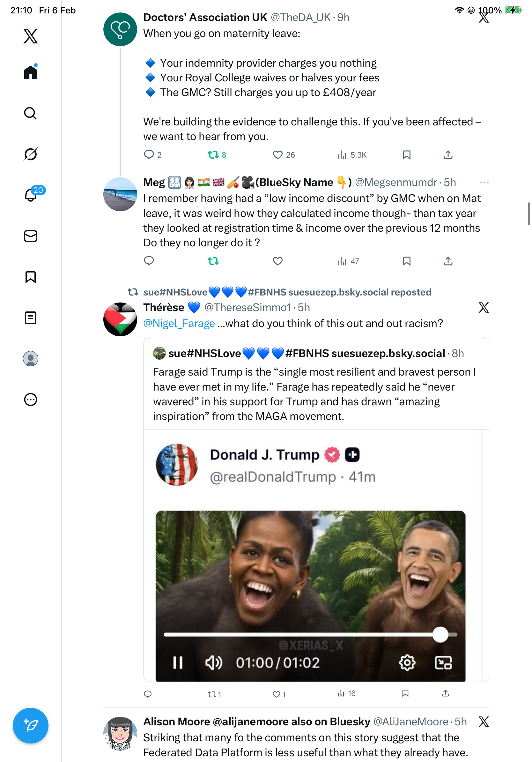
Task: Open the Search icon in sidebar
Action: 31,113
